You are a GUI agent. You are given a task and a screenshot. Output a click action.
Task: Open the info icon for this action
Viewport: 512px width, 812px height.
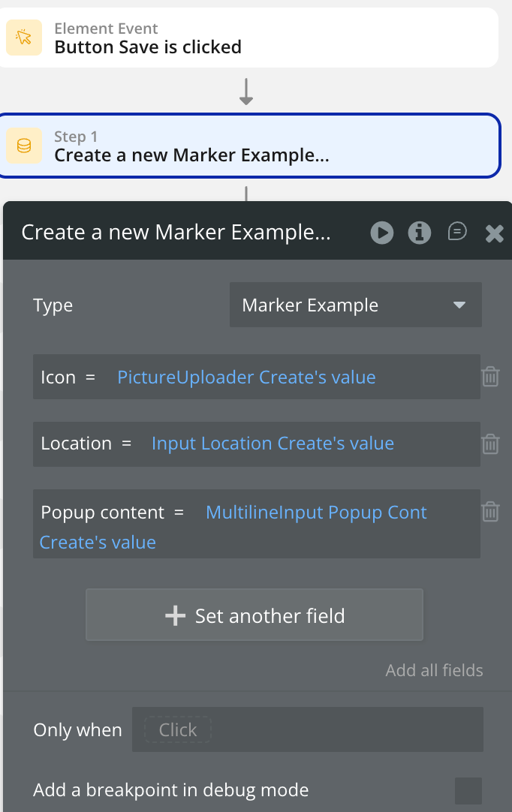pyautogui.click(x=419, y=233)
